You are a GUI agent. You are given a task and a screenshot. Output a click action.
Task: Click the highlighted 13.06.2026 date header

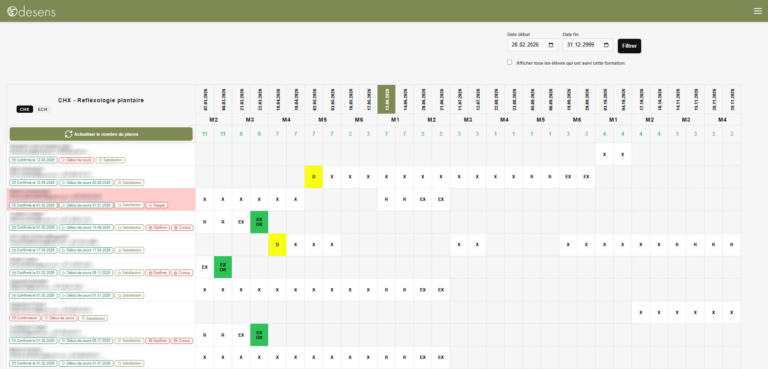click(386, 99)
